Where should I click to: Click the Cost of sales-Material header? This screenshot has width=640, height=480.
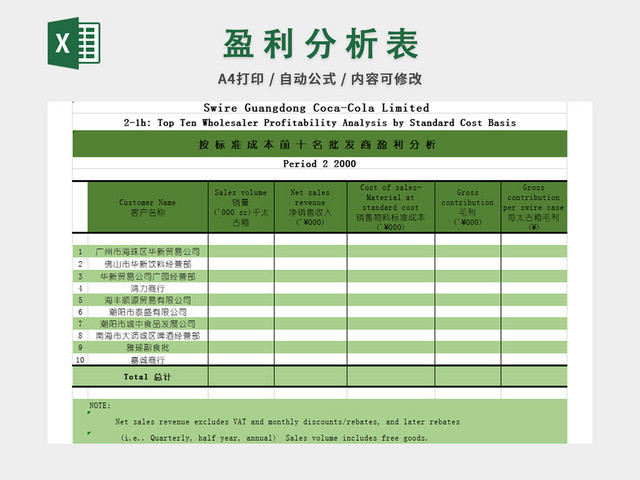391,207
